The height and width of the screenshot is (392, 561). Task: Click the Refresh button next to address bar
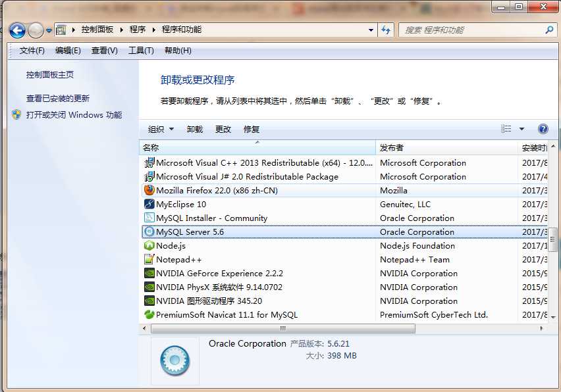(386, 30)
